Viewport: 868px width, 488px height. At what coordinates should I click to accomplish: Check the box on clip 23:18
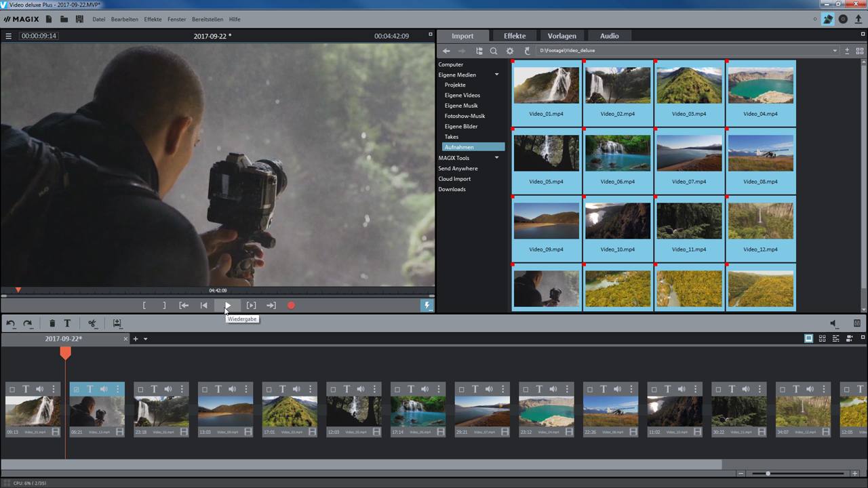point(140,390)
